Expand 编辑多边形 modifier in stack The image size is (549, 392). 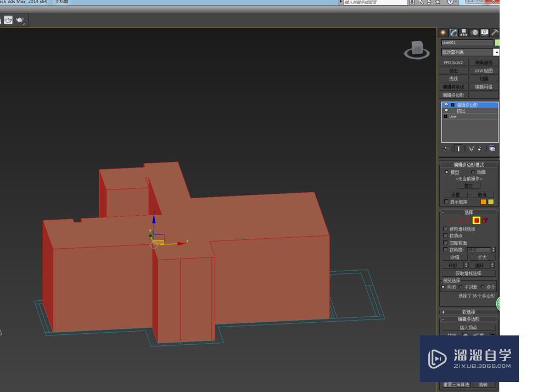(452, 105)
